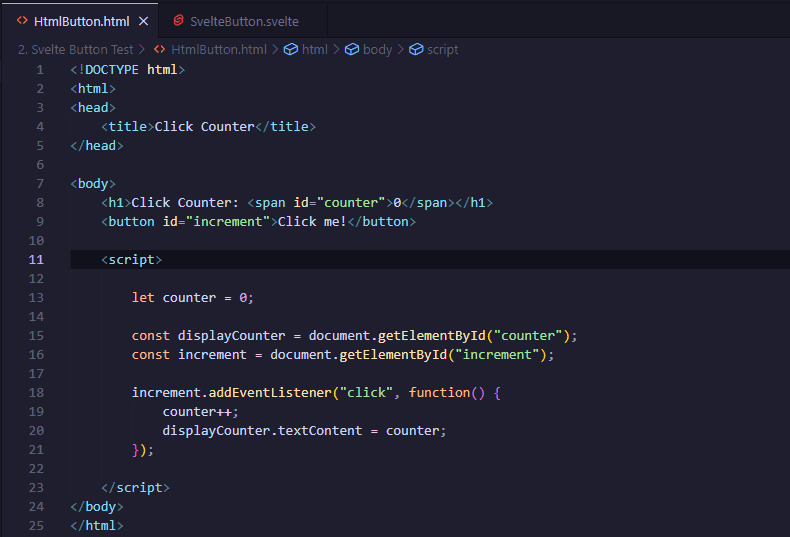Click the cube icon beside "body" breadcrumb
790x537 pixels.
point(352,49)
